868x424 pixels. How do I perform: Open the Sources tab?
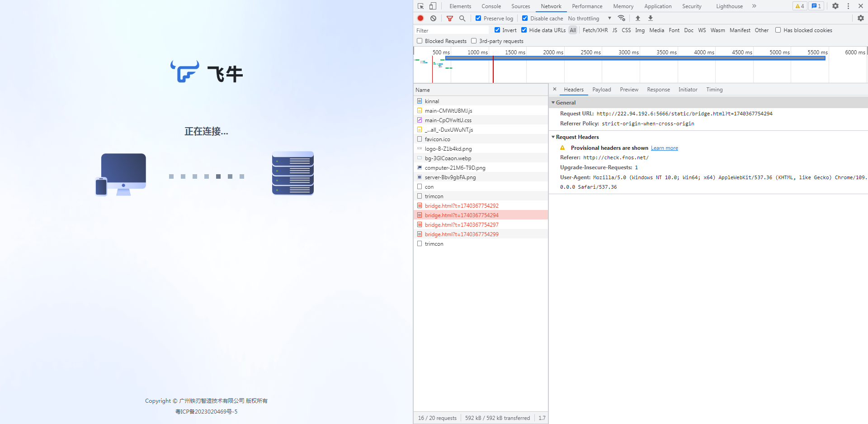click(x=520, y=6)
